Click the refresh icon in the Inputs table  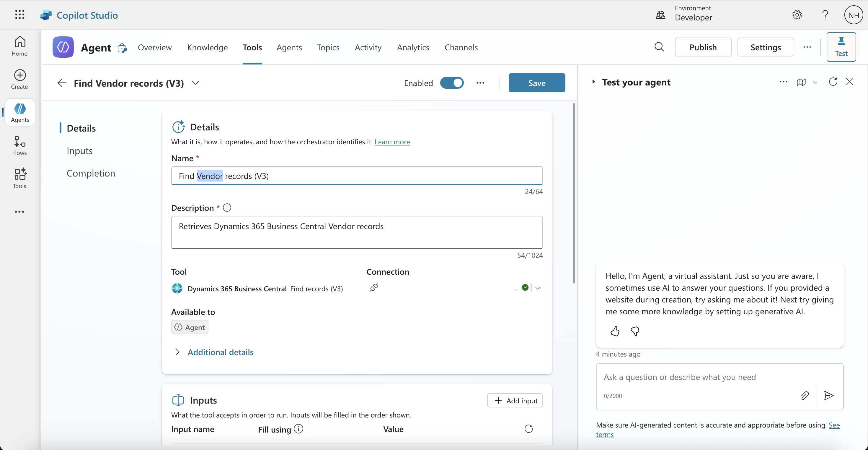(x=528, y=429)
